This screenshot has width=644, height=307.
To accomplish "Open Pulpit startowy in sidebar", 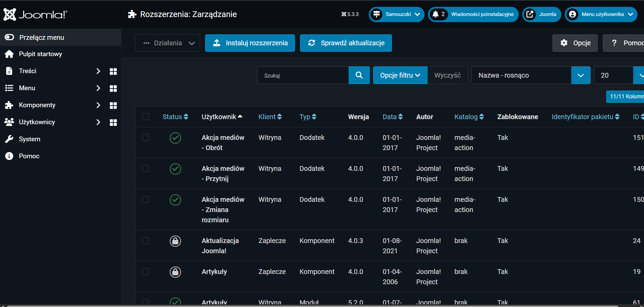I will pos(40,54).
